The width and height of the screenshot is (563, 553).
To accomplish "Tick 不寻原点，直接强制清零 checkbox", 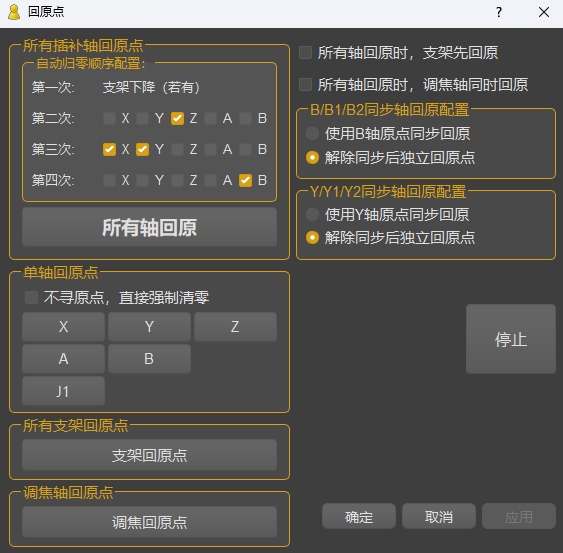I will [32, 297].
